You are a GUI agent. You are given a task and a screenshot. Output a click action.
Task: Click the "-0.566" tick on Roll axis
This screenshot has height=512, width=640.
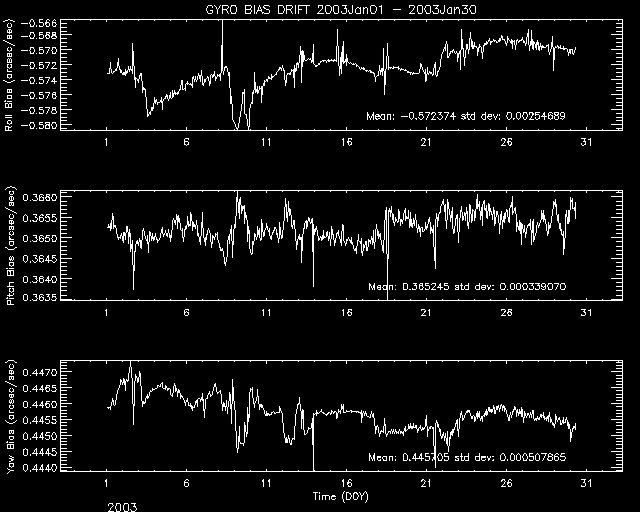[39, 23]
